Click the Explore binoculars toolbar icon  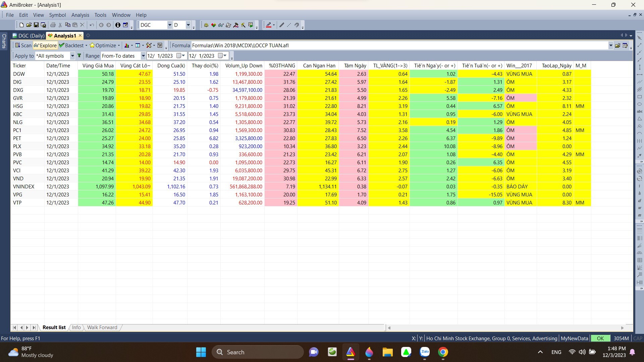coord(221,25)
